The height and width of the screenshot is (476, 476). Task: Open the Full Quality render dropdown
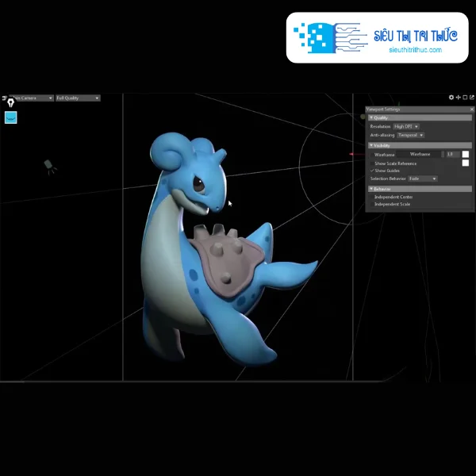coord(78,98)
